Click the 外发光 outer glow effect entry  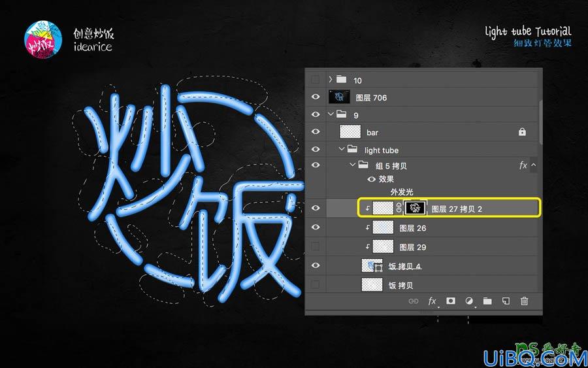pos(402,192)
